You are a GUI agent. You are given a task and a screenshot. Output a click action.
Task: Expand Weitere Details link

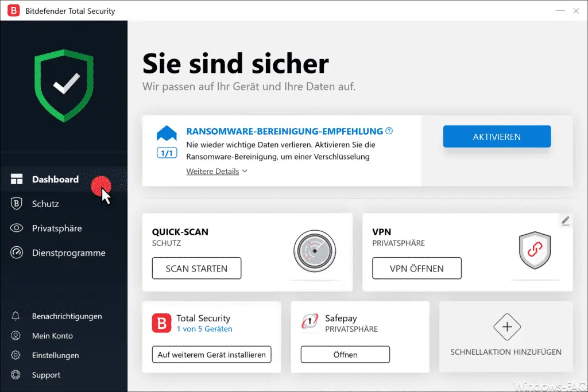(x=212, y=171)
